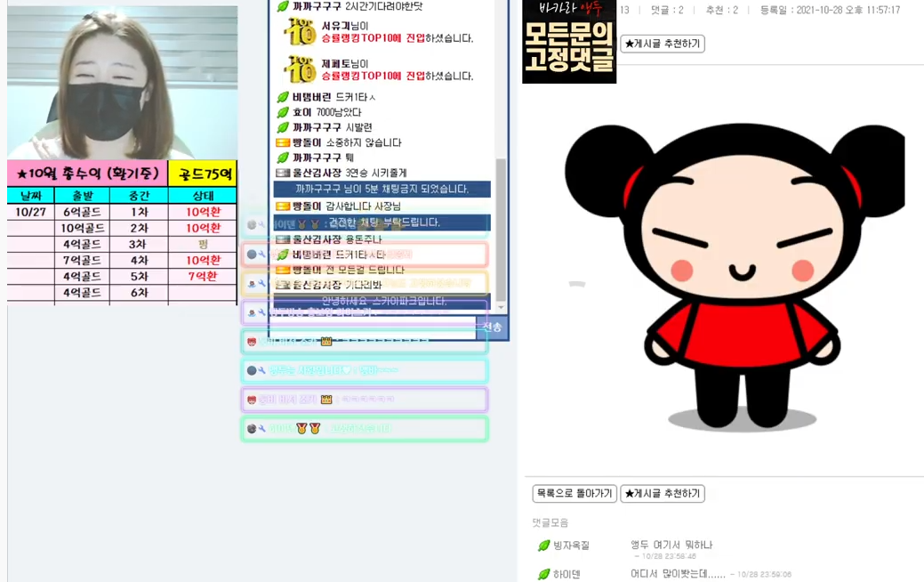Click the chat scrollbar thumb
The image size is (924, 582).
(x=501, y=230)
